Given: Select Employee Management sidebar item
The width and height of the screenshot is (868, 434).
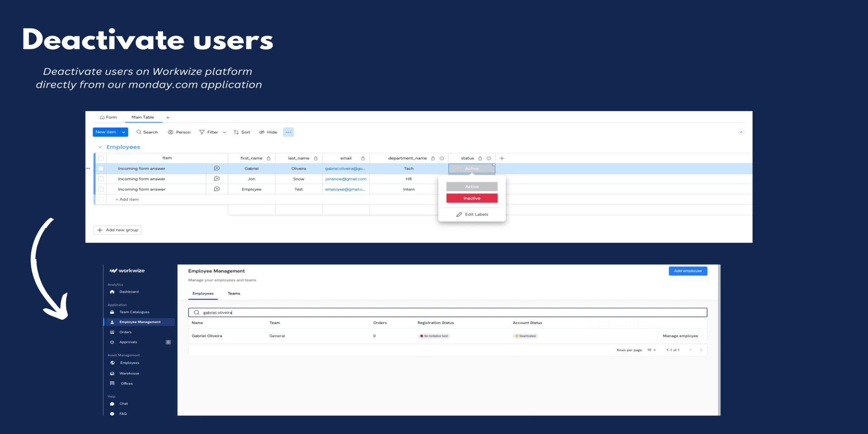Looking at the screenshot, I should click(139, 322).
